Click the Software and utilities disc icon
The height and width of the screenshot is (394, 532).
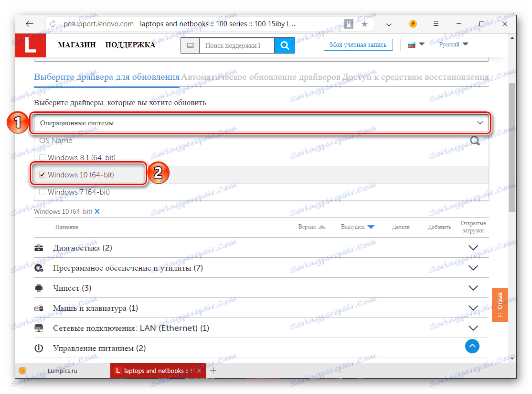point(39,268)
